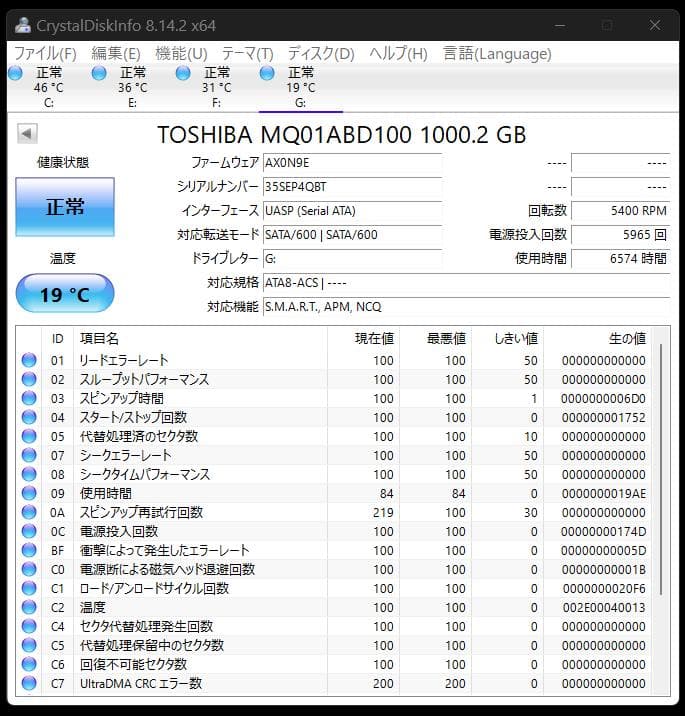Image resolution: width=685 pixels, height=716 pixels.
Task: Open the 機能(U) menu
Action: tap(181, 54)
